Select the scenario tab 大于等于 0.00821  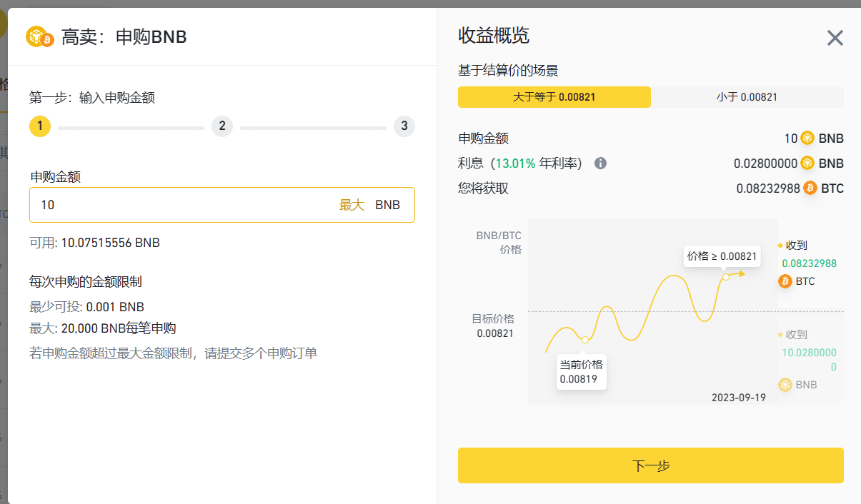[x=554, y=97]
